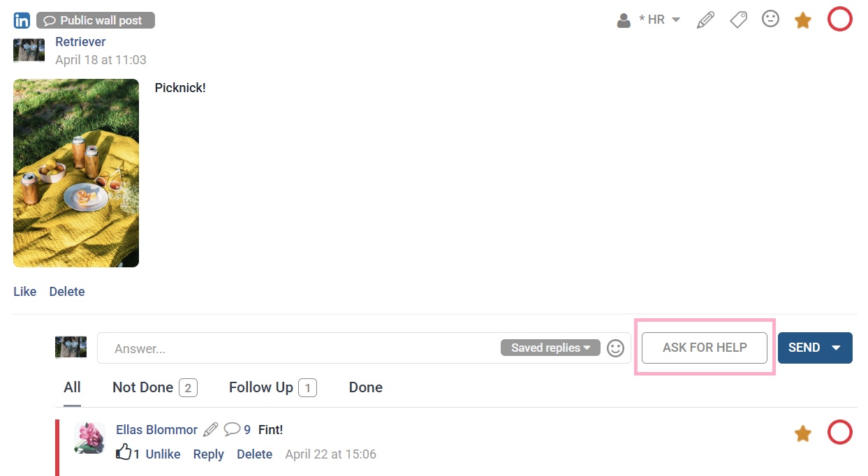This screenshot has height=476, width=868.
Task: Switch to the Not Done tab
Action: (155, 387)
